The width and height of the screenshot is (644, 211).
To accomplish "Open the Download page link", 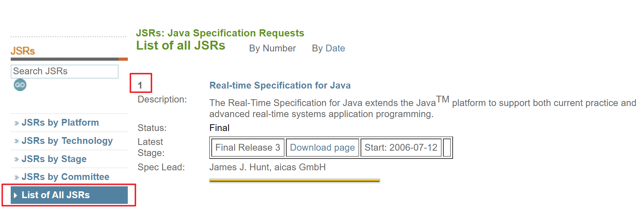I will [x=322, y=147].
